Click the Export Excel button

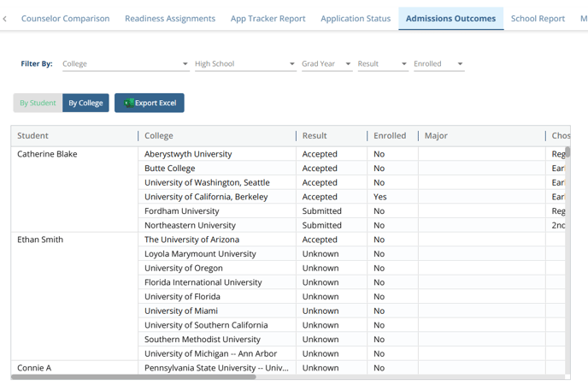pyautogui.click(x=150, y=103)
